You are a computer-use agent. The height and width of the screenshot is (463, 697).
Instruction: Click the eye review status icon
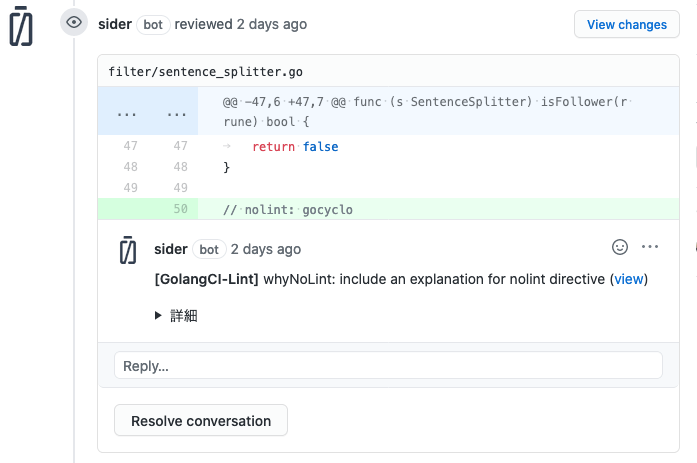tap(74, 23)
